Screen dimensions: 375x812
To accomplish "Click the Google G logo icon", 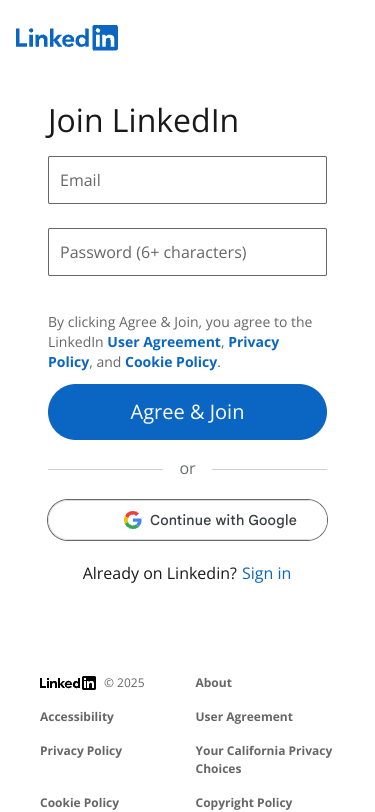I will pos(133,520).
